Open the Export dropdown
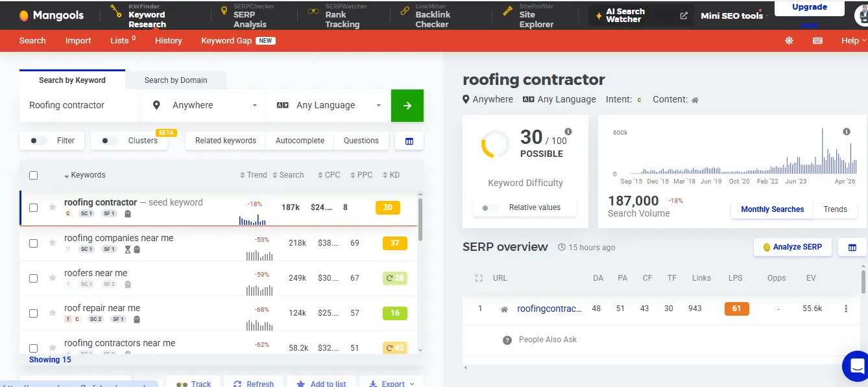Viewport: 868px width, 387px height. click(x=391, y=384)
